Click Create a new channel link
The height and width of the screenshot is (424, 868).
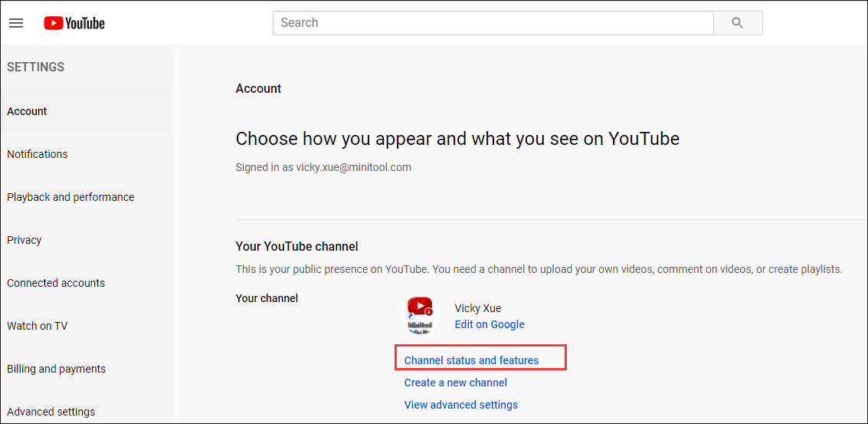tap(456, 383)
